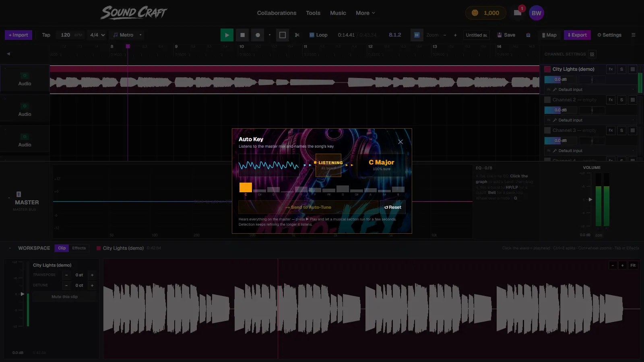Open fx for City Lights (demo) channel
644x362 pixels.
pos(611,69)
